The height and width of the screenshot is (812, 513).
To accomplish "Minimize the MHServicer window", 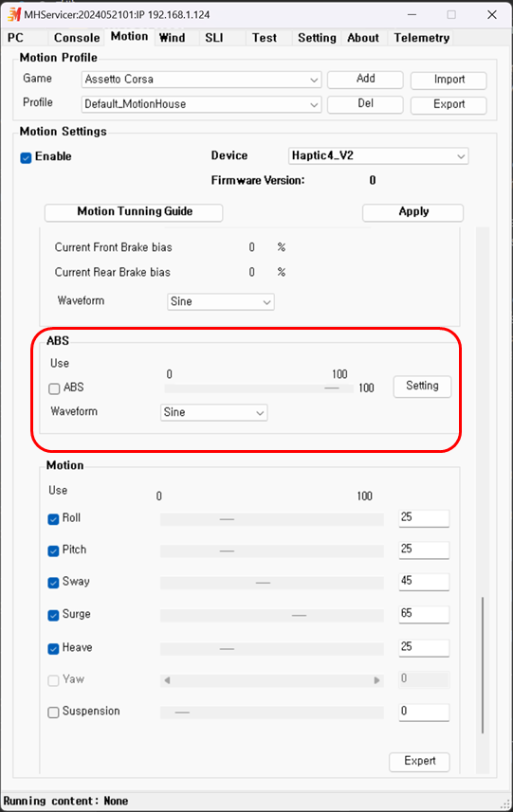I will [412, 14].
